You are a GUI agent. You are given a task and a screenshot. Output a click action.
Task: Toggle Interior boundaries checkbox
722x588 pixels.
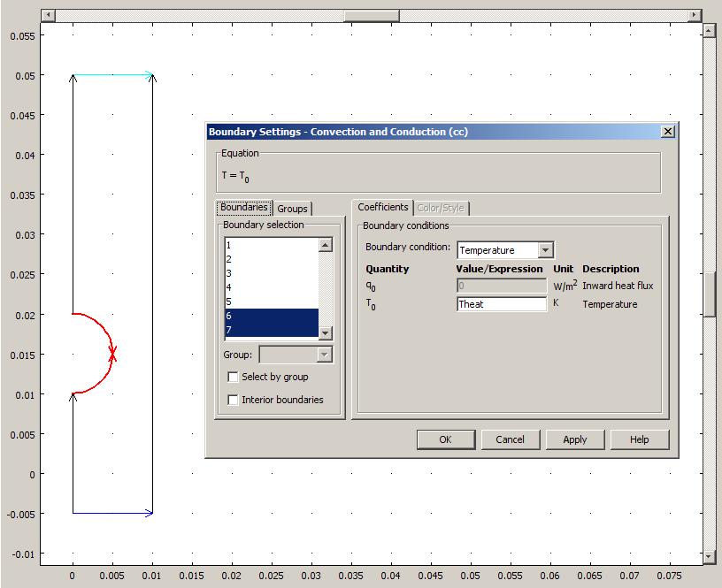(x=233, y=400)
